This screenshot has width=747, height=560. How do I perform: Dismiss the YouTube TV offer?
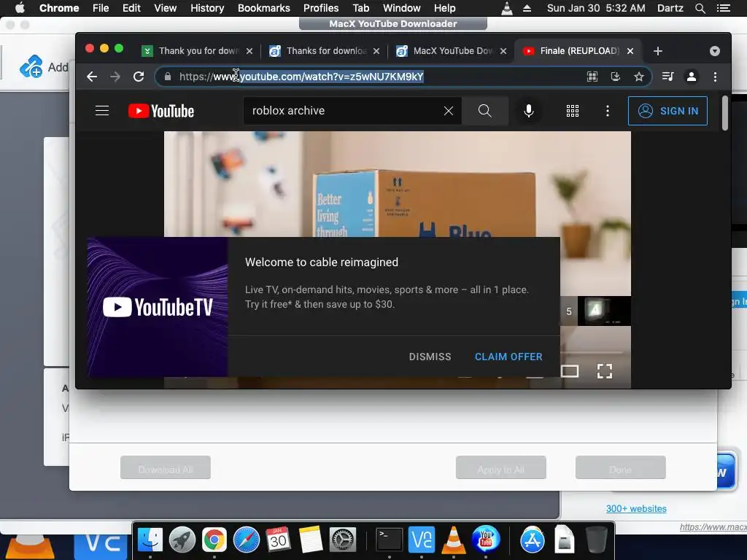click(x=430, y=357)
